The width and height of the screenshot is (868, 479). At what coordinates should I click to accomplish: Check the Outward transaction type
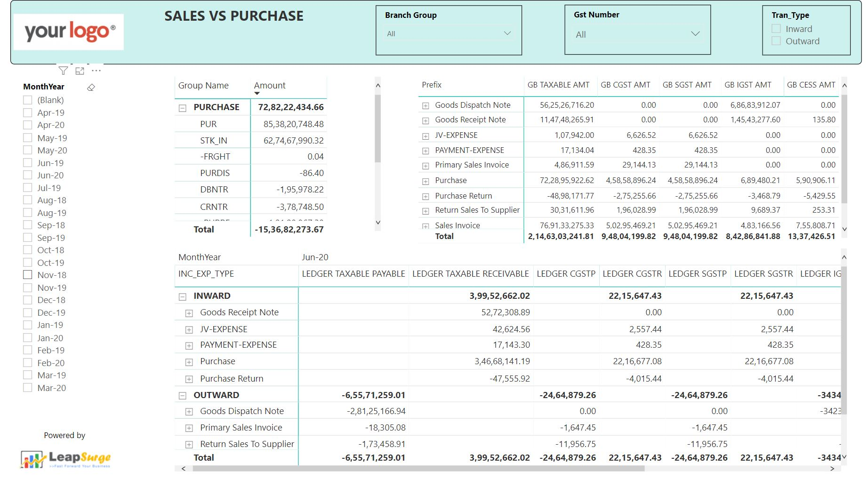coord(776,41)
